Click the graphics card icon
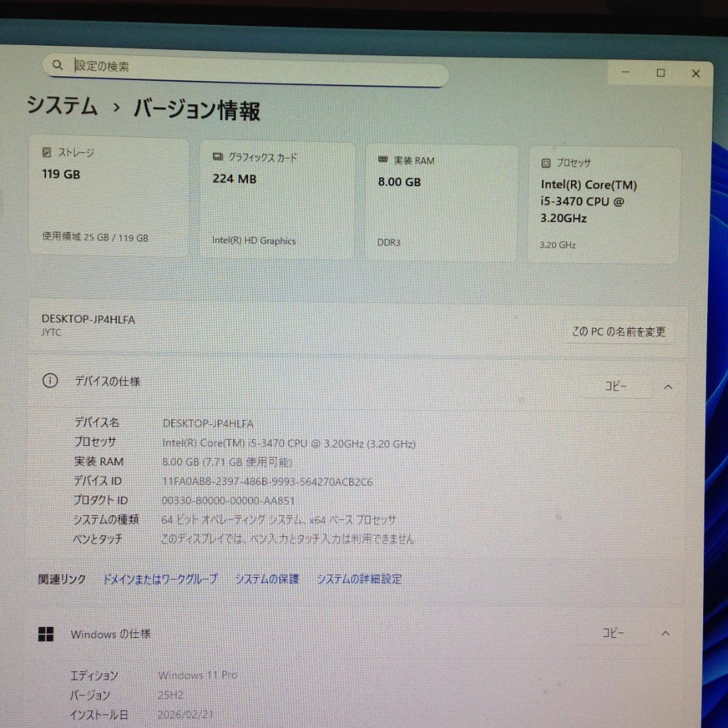The width and height of the screenshot is (728, 728). (217, 156)
